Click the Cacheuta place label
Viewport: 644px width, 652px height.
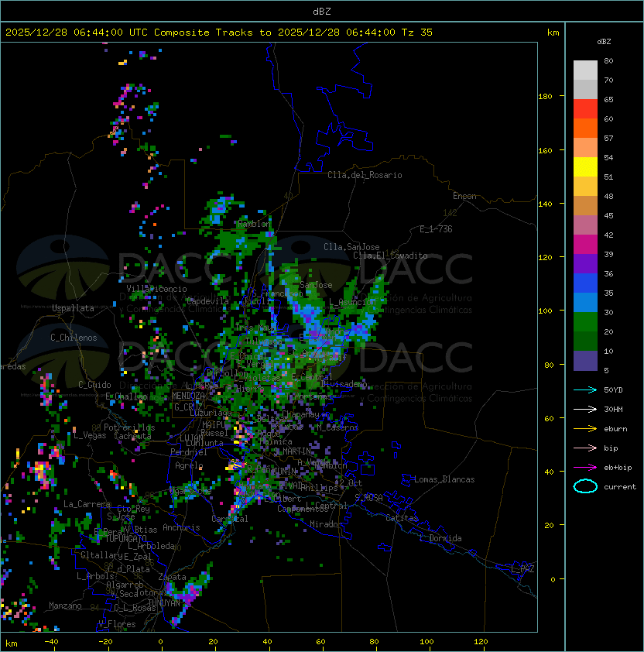[x=132, y=436]
